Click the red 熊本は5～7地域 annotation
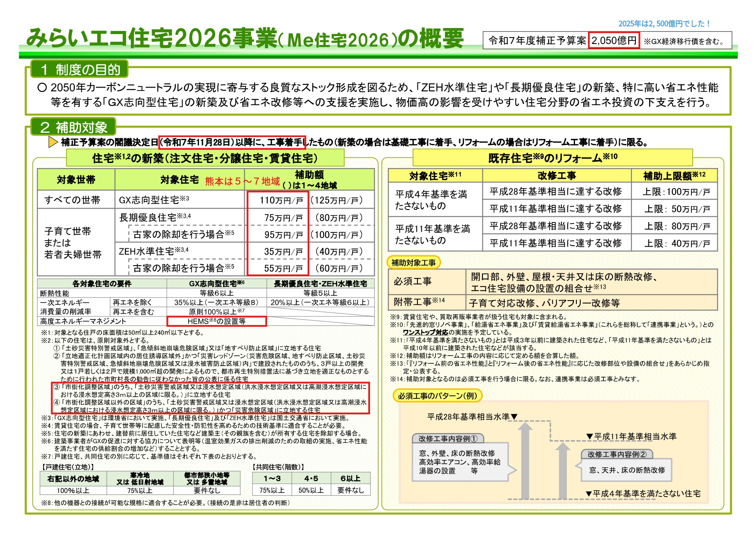 (x=242, y=181)
